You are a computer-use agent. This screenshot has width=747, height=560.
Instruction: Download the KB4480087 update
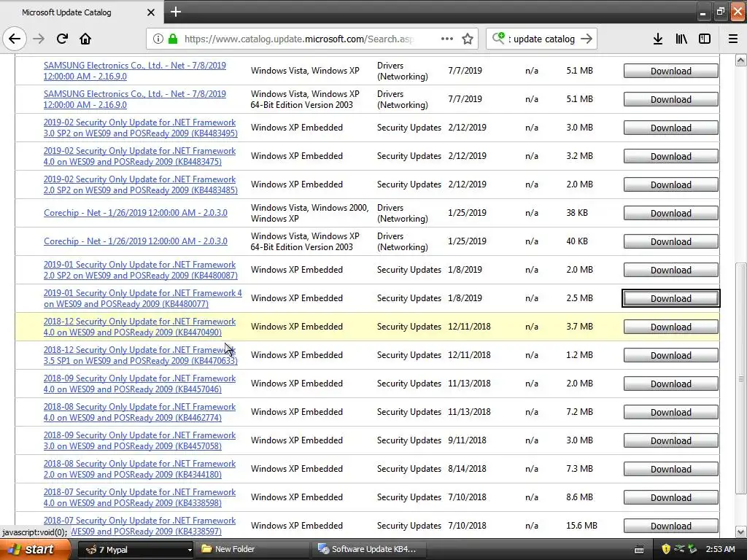click(671, 270)
